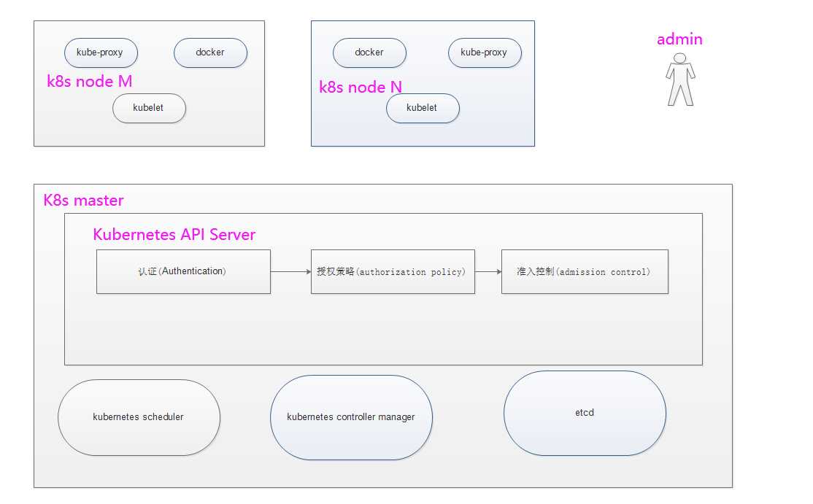Click the 'Kubernetes API Server' heading
The width and height of the screenshot is (813, 504).
[x=174, y=235]
